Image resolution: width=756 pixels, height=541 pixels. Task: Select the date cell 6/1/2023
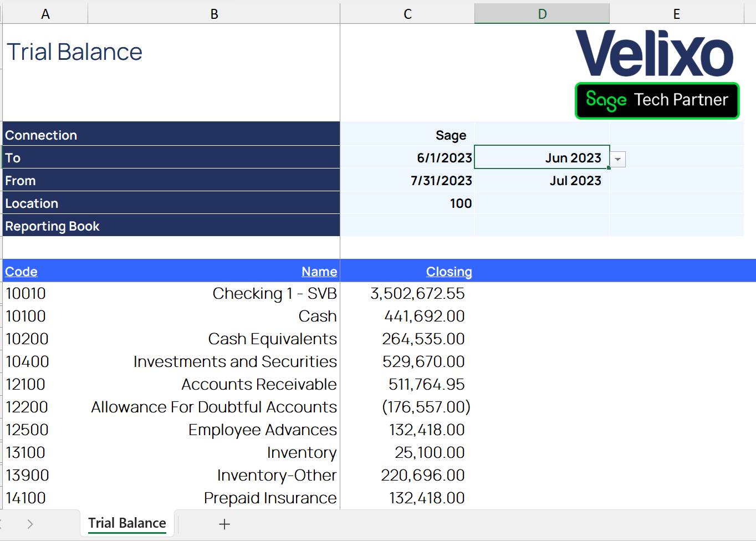pyautogui.click(x=407, y=157)
